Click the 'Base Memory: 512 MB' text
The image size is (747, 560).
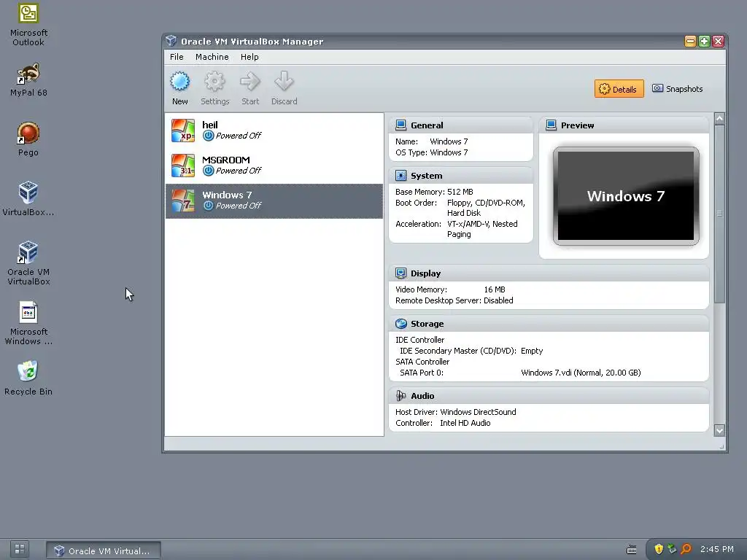coord(434,192)
